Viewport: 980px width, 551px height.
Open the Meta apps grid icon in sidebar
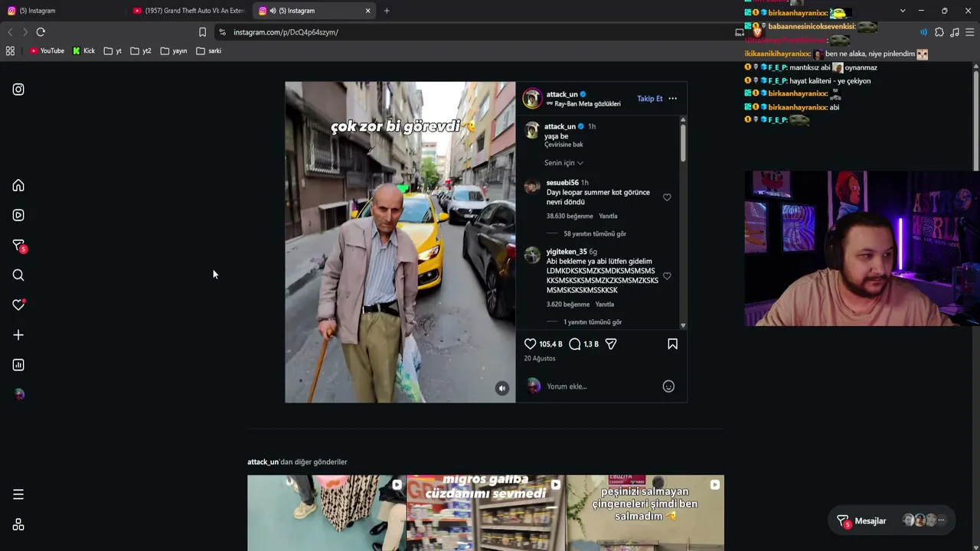tap(18, 525)
